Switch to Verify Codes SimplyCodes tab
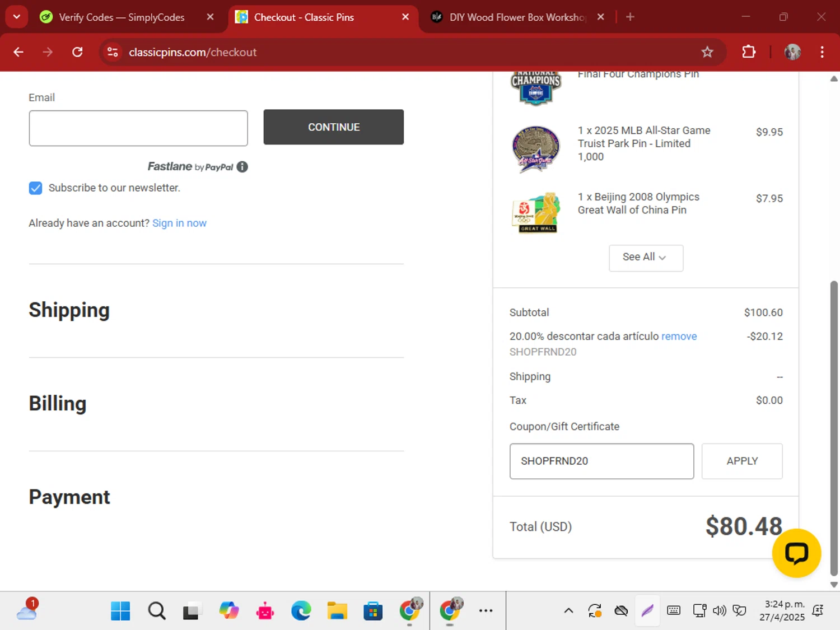The height and width of the screenshot is (630, 840). [x=121, y=17]
